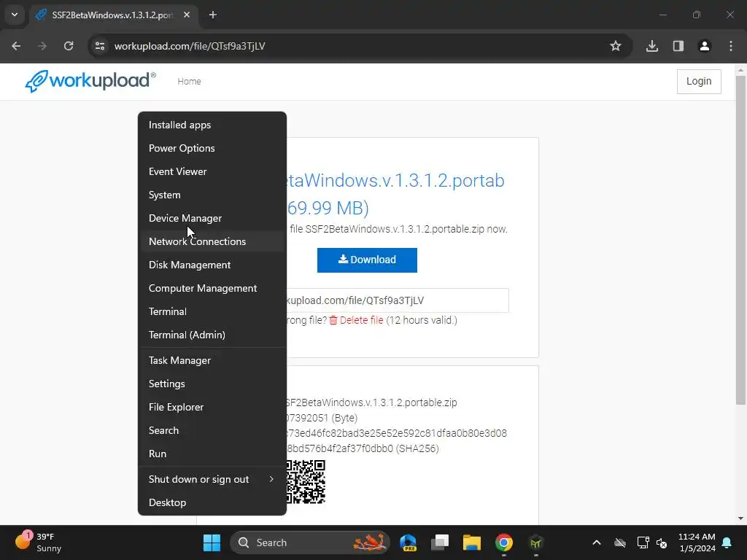
Task: Click the workupload logo
Action: (90, 81)
